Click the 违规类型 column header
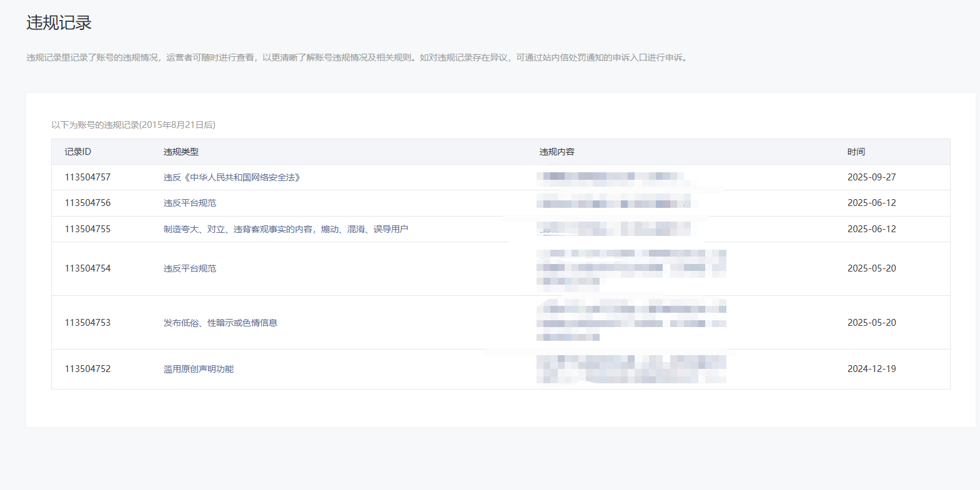 pos(181,152)
